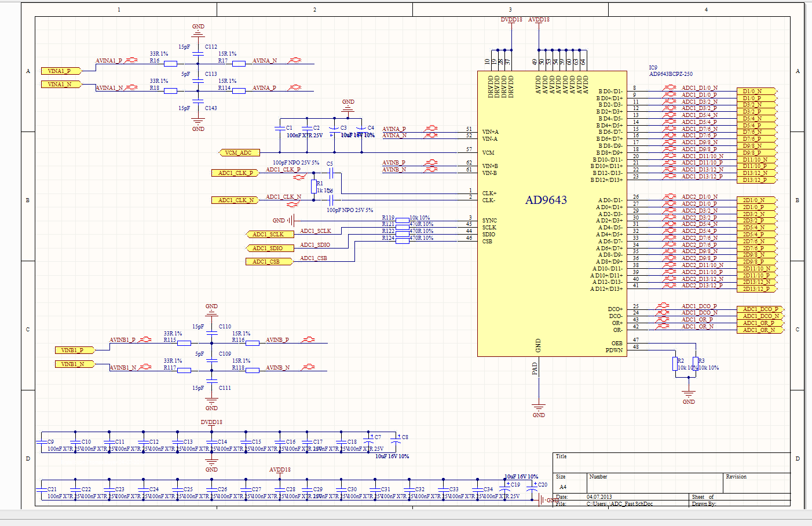Select the VINB1_N input port

[74, 364]
